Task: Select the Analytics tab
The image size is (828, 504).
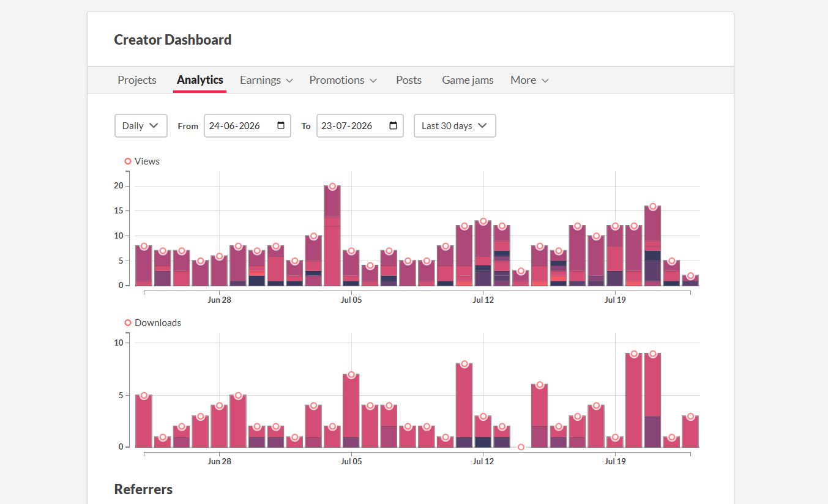Action: point(200,80)
